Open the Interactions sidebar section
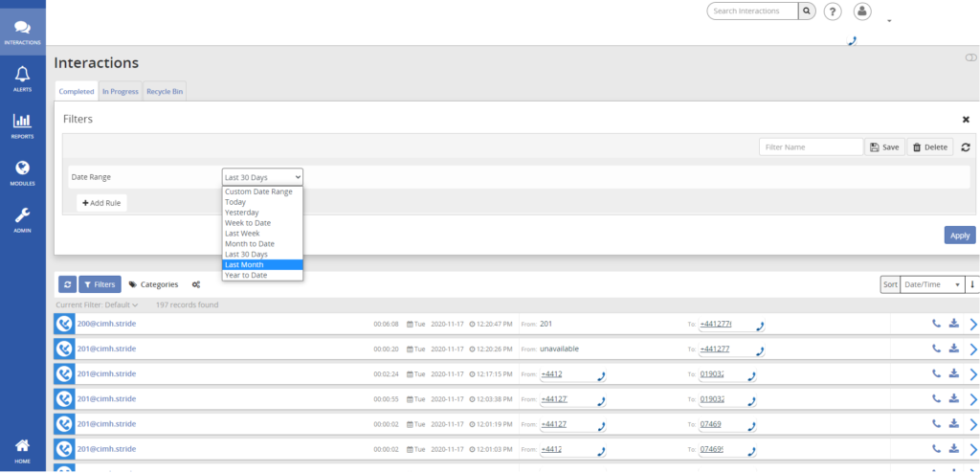980x473 pixels. coord(23,32)
